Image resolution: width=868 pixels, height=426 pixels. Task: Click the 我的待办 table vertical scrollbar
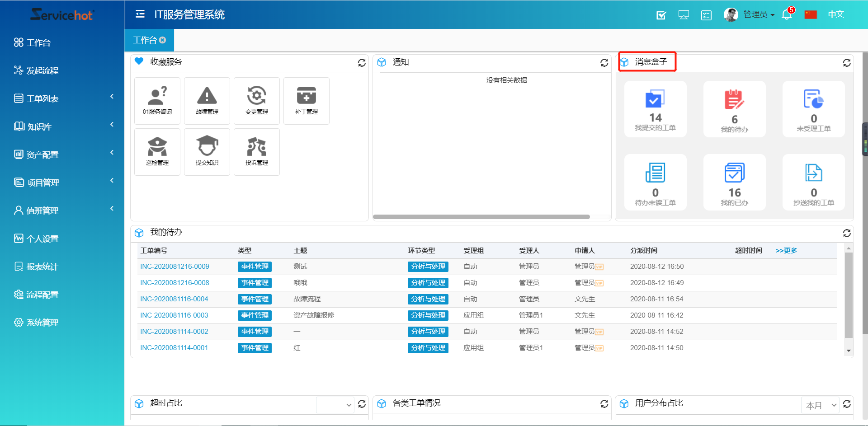[849, 294]
